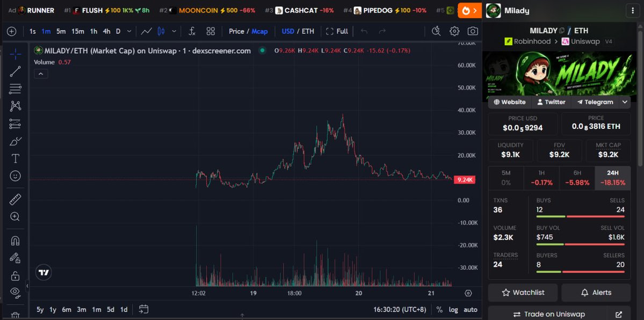Select the 1H stats tab
Screen dimensions: 644x320
(541, 178)
